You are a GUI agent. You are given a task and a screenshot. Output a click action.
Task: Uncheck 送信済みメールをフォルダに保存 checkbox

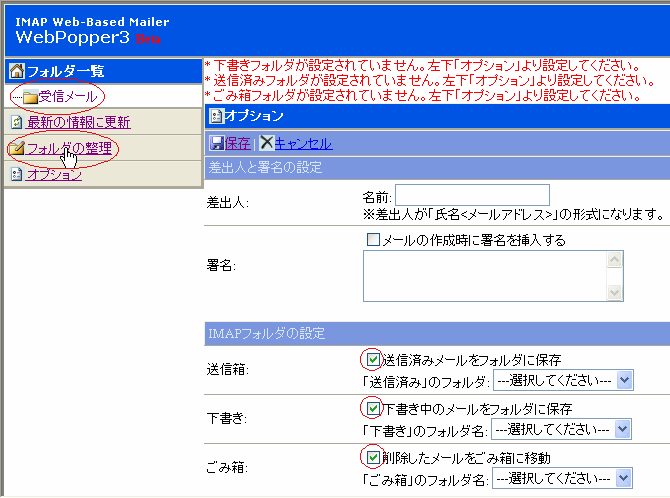[373, 360]
